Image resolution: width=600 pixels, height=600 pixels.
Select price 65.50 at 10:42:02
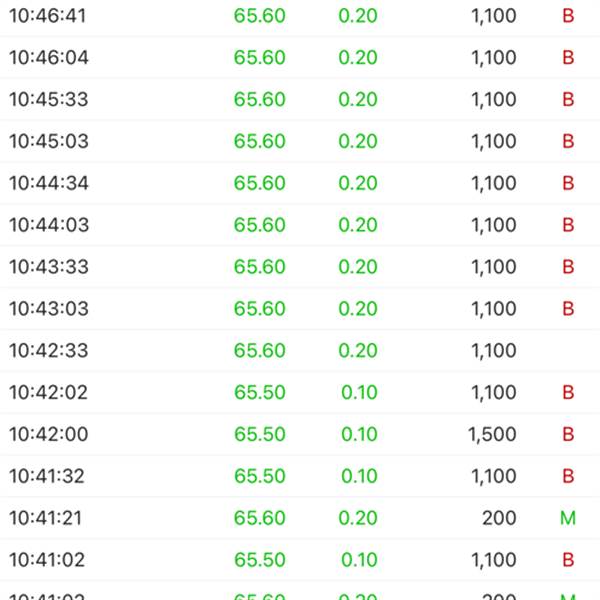tap(260, 393)
